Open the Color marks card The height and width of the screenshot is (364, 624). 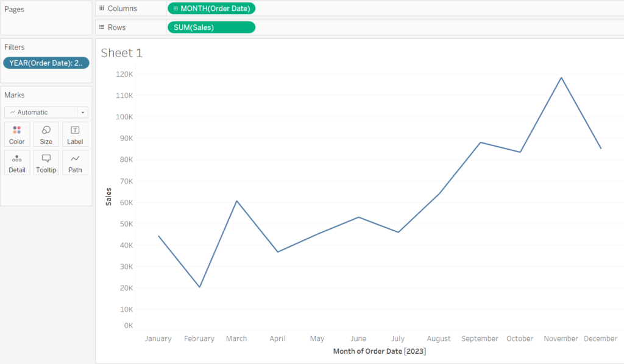coord(16,135)
